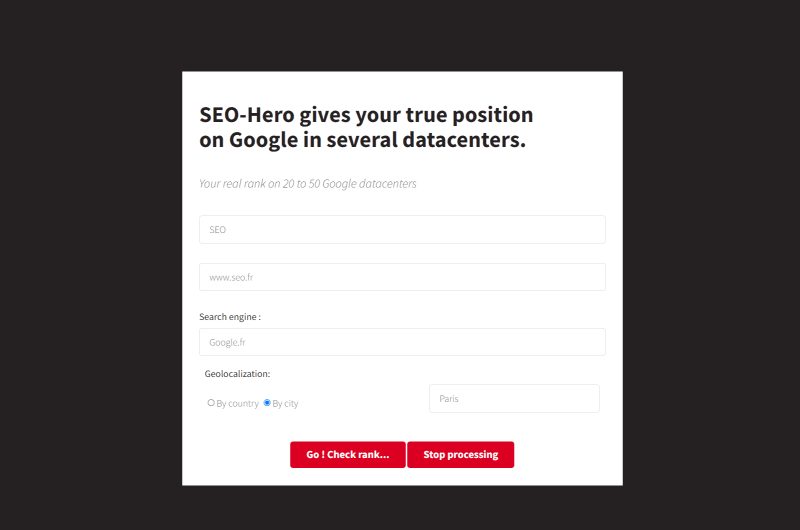The height and width of the screenshot is (530, 800).
Task: Click heading line 'SEO-Hero gives your true position'
Action: [366, 115]
